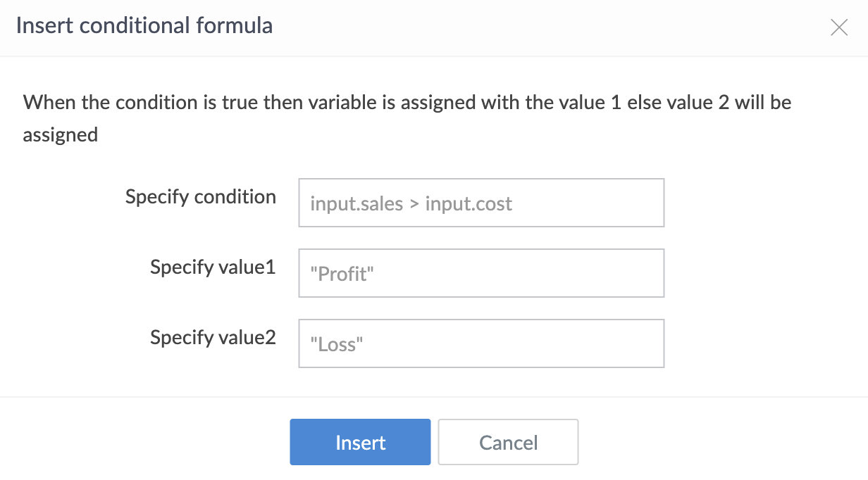This screenshot has width=868, height=480.
Task: Select the field with placeholder "Loss"
Action: click(481, 343)
